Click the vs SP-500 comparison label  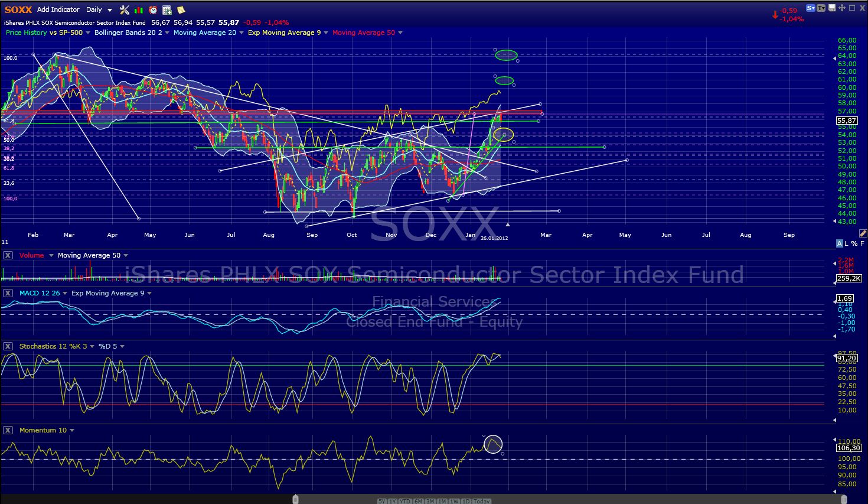[x=66, y=32]
